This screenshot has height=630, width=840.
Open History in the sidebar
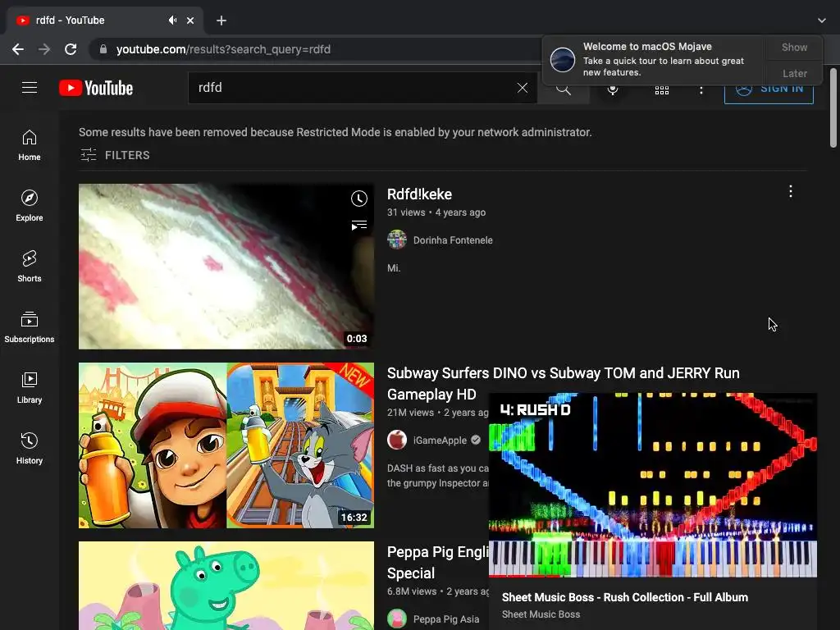pos(30,449)
